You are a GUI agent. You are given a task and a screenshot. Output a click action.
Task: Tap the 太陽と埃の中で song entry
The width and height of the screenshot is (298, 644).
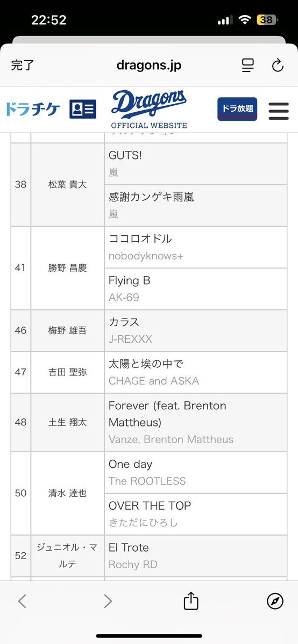pyautogui.click(x=196, y=372)
